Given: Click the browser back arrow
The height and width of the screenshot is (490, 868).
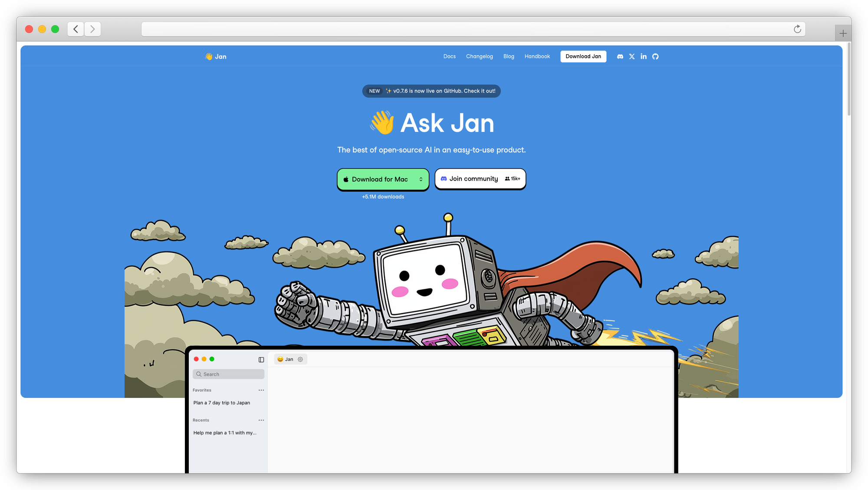Looking at the screenshot, I should click(76, 29).
